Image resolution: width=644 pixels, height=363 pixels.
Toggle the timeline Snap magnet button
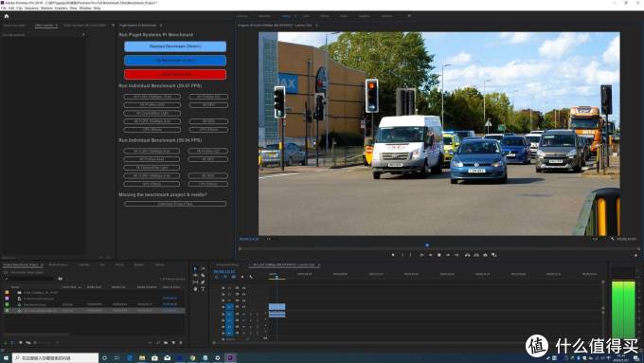[x=224, y=277]
